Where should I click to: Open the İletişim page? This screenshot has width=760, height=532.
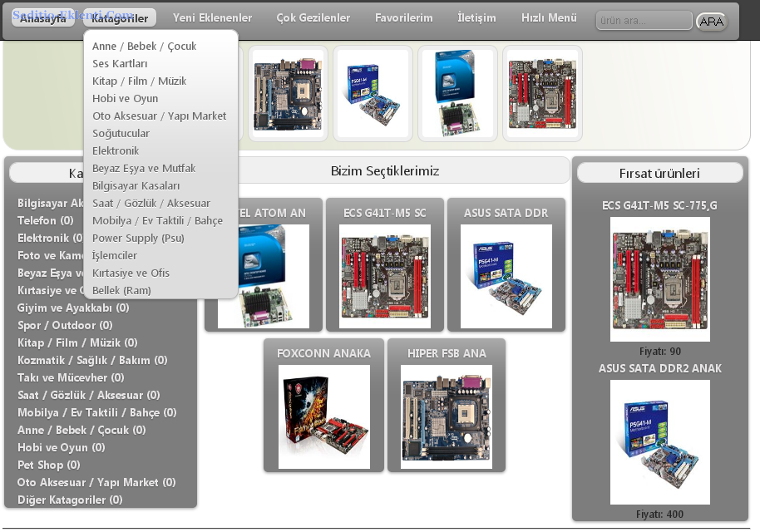click(x=476, y=18)
